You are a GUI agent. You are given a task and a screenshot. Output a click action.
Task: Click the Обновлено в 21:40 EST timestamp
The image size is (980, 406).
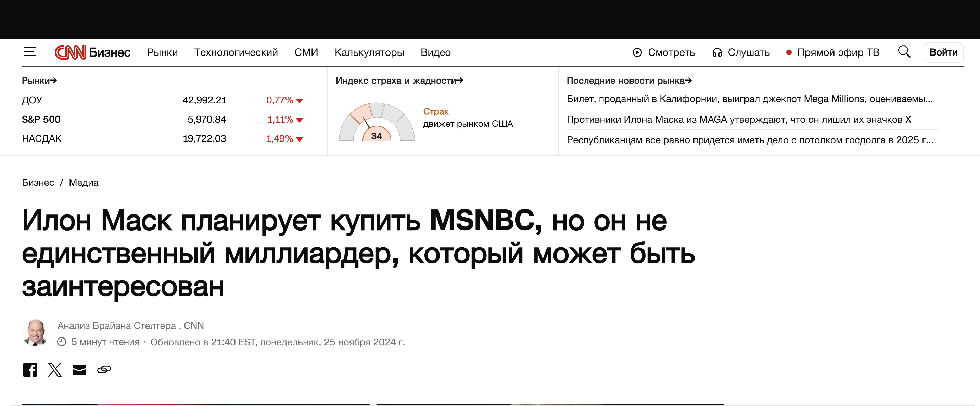click(278, 342)
